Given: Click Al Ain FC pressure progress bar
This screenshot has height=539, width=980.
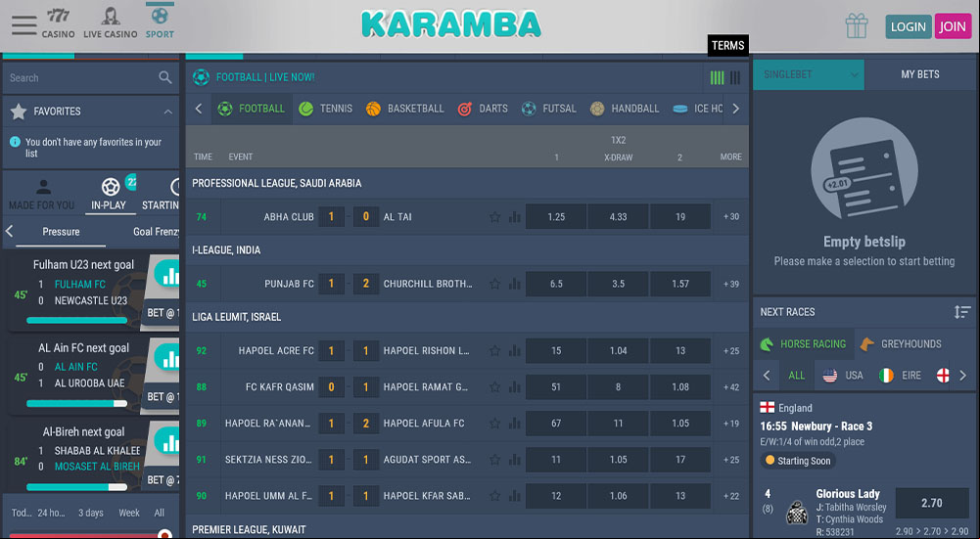Looking at the screenshot, I should click(76, 403).
